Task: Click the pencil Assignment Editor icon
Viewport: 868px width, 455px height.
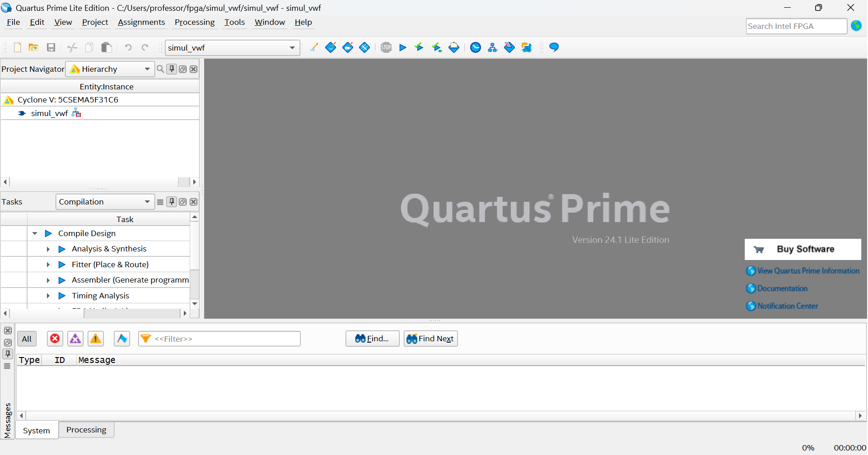Action: tap(314, 47)
